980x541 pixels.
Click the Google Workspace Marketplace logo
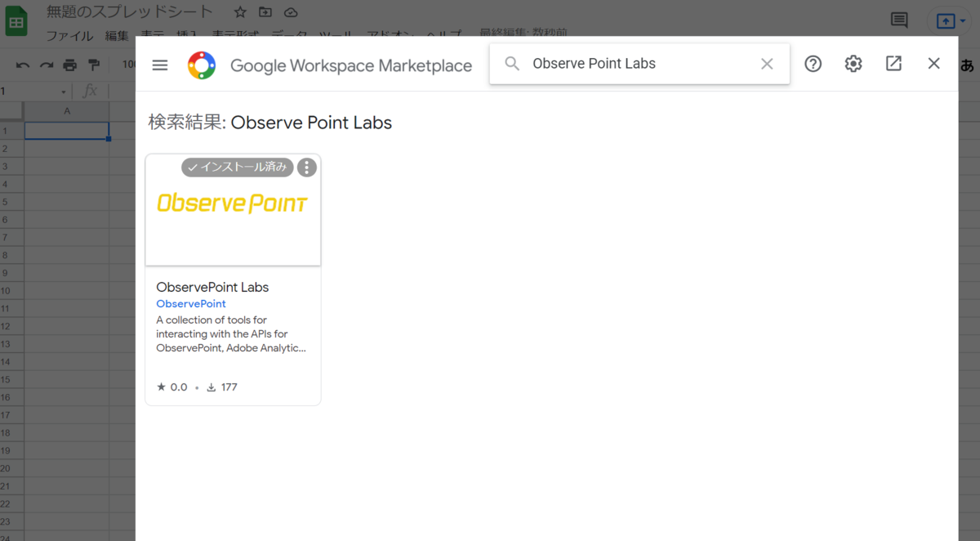tap(202, 65)
